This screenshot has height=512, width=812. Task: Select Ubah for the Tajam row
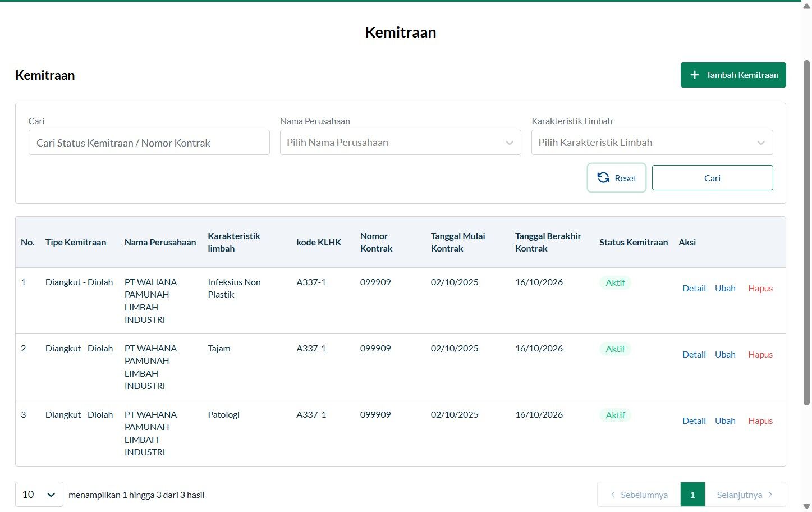coord(725,354)
